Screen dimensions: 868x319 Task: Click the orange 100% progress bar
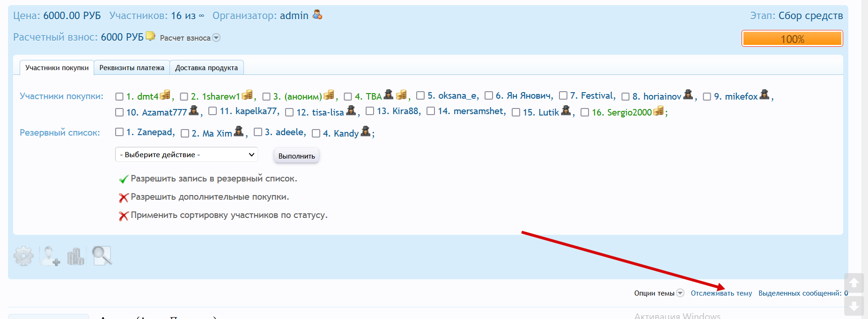click(792, 39)
